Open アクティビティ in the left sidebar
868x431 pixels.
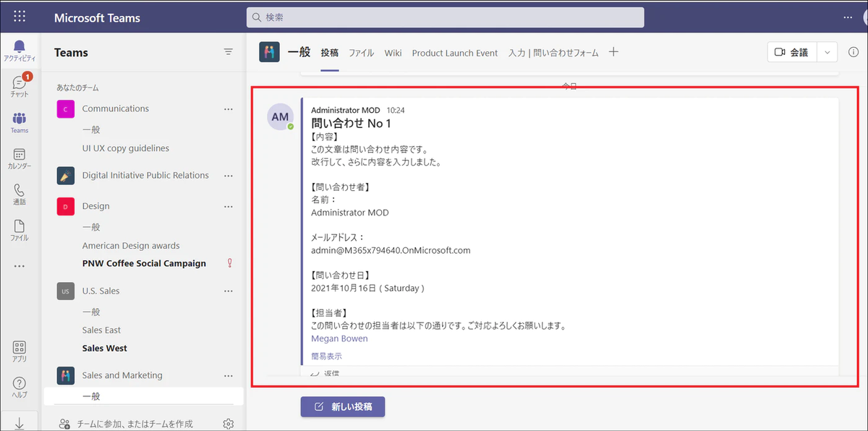pos(20,49)
